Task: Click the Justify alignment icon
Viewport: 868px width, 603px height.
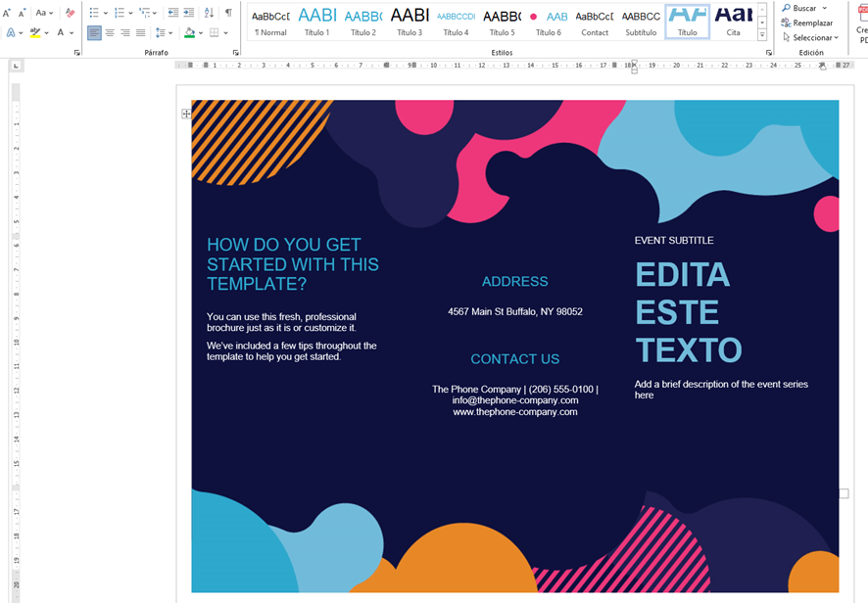Action: [x=141, y=32]
